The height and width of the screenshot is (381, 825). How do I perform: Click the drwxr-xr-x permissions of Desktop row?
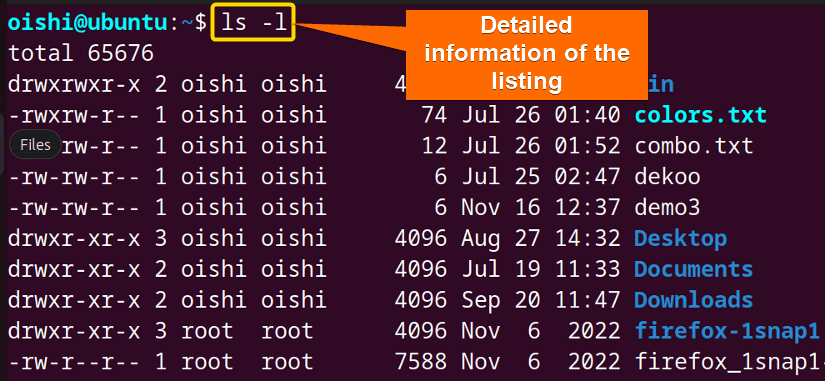[x=74, y=239]
